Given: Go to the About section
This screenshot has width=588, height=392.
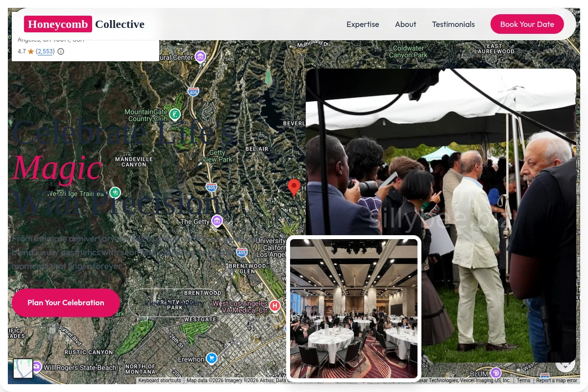Looking at the screenshot, I should pyautogui.click(x=406, y=24).
